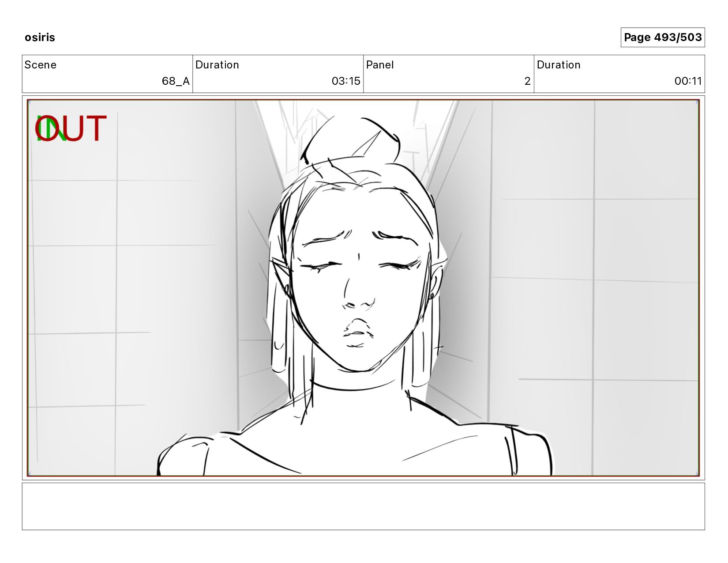Click panel duration value '00:11'
The height and width of the screenshot is (563, 728).
pos(688,81)
